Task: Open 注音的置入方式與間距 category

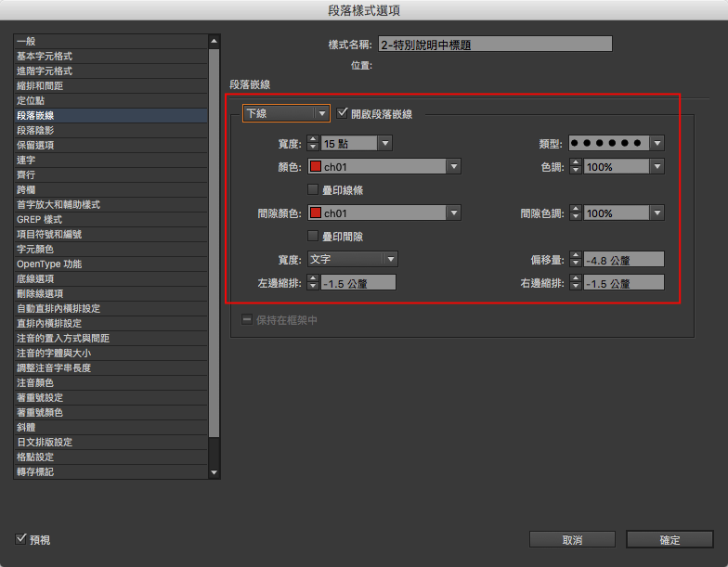Action: (110, 338)
